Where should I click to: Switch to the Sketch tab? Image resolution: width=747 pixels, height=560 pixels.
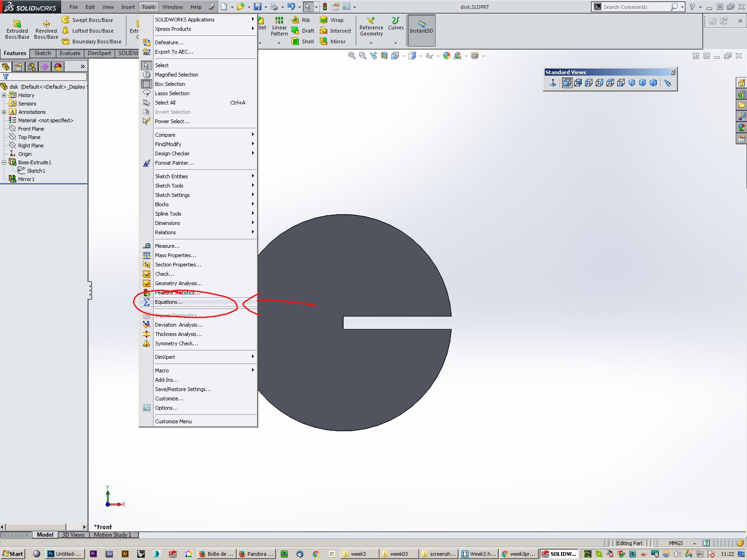point(42,53)
